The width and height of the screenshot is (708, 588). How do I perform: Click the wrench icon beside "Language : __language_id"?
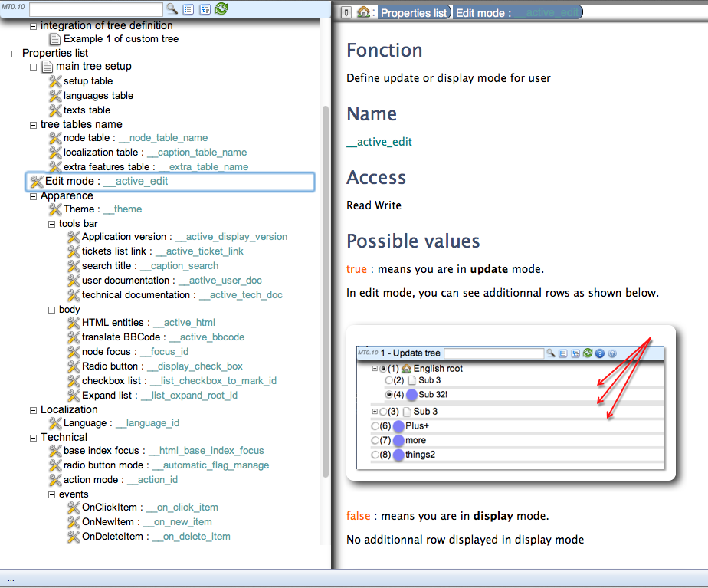tap(54, 422)
